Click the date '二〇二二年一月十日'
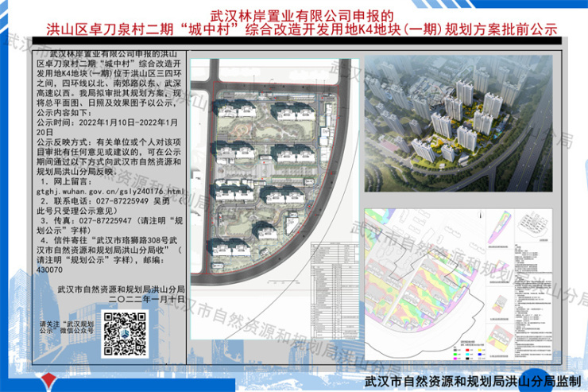 click(x=147, y=299)
